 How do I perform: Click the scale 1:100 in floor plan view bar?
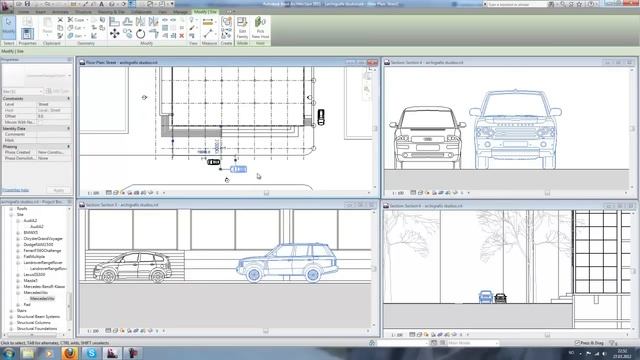[x=93, y=193]
